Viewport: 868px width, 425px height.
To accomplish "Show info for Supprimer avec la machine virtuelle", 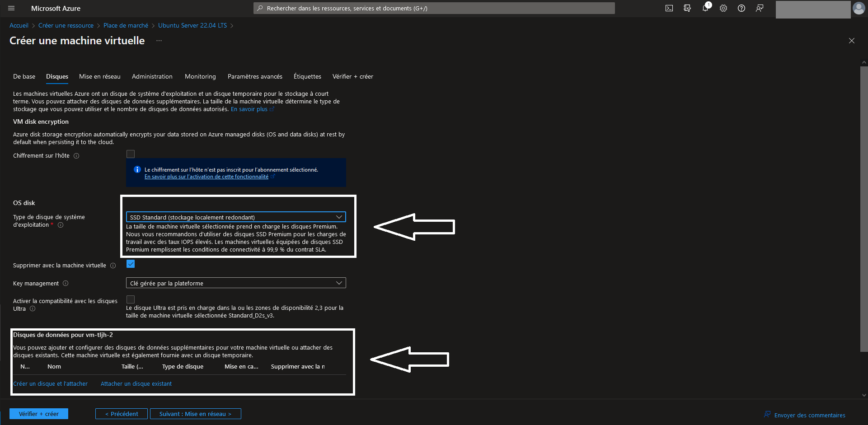I will coord(113,266).
